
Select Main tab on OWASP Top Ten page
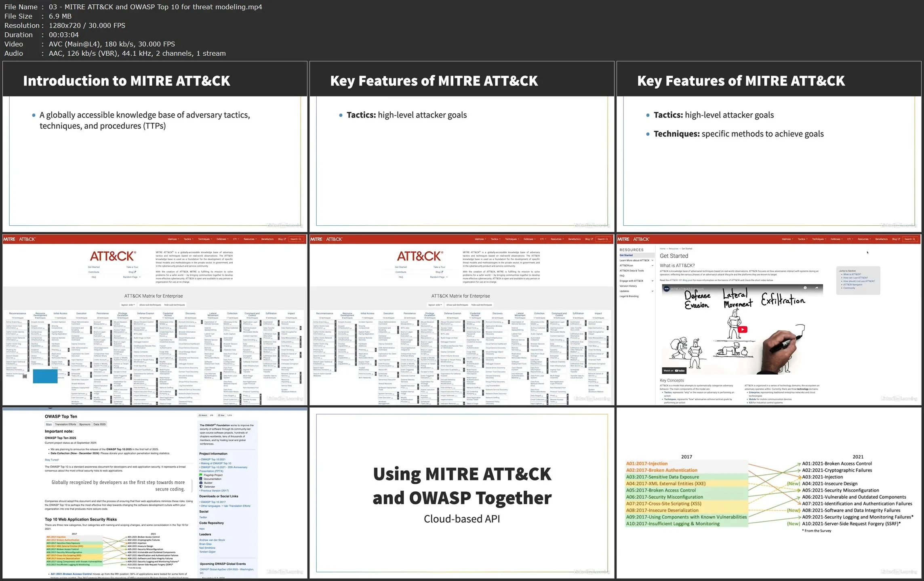click(49, 424)
